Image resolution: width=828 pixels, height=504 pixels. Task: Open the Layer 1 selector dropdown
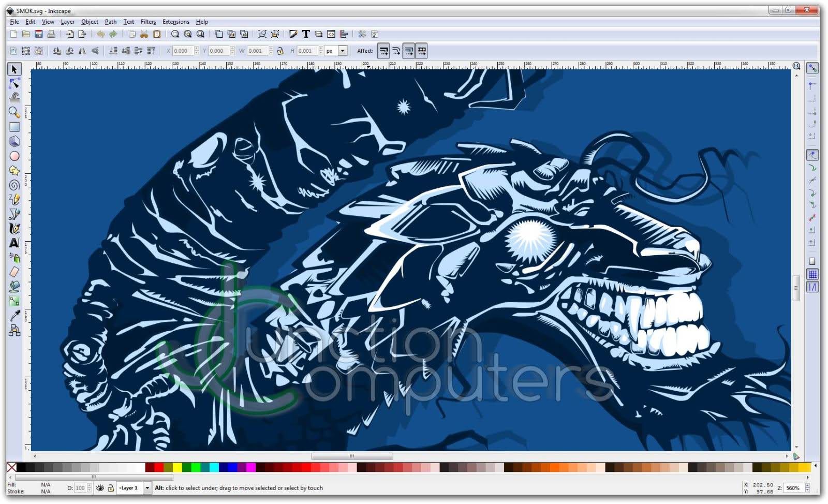pos(147,488)
